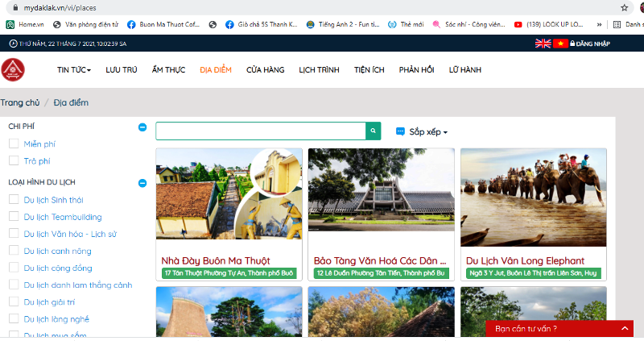
Task: Open the Buon Ma Thuot Cof... Facebook bookmark
Action: [163, 25]
